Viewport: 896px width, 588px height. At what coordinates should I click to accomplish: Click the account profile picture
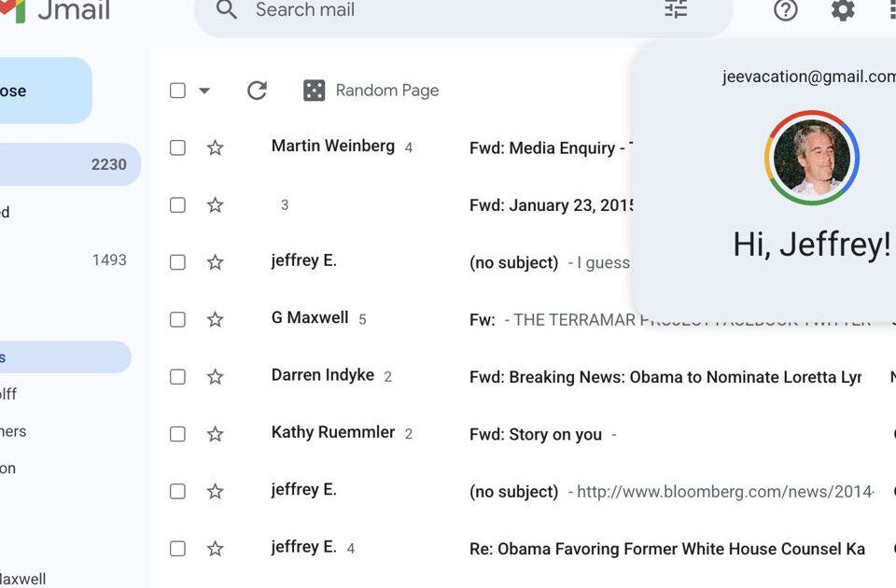pos(811,157)
